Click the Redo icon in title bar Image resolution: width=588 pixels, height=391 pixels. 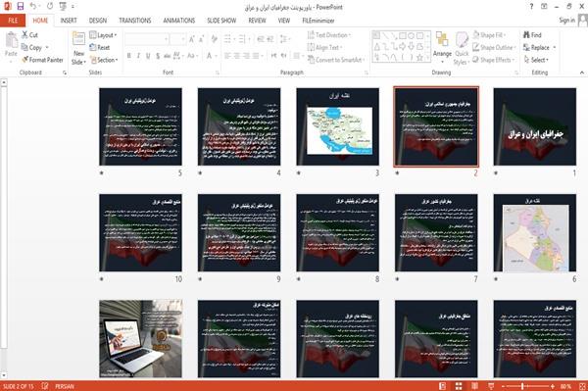point(50,7)
